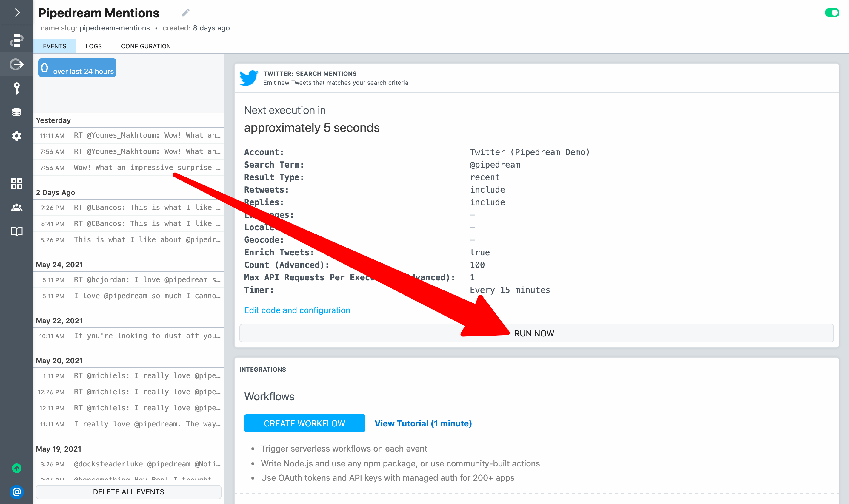The width and height of the screenshot is (849, 504).
Task: Open Edit code and configuration link
Action: pos(297,310)
